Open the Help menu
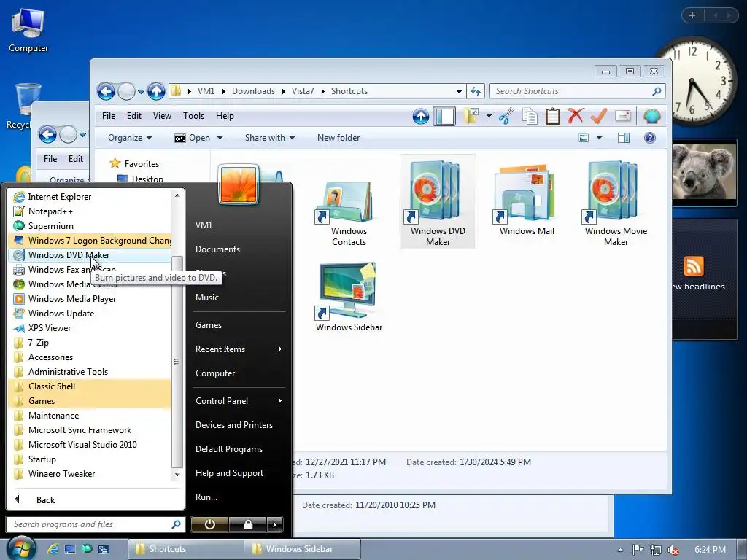Image resolution: width=747 pixels, height=560 pixels. (225, 116)
